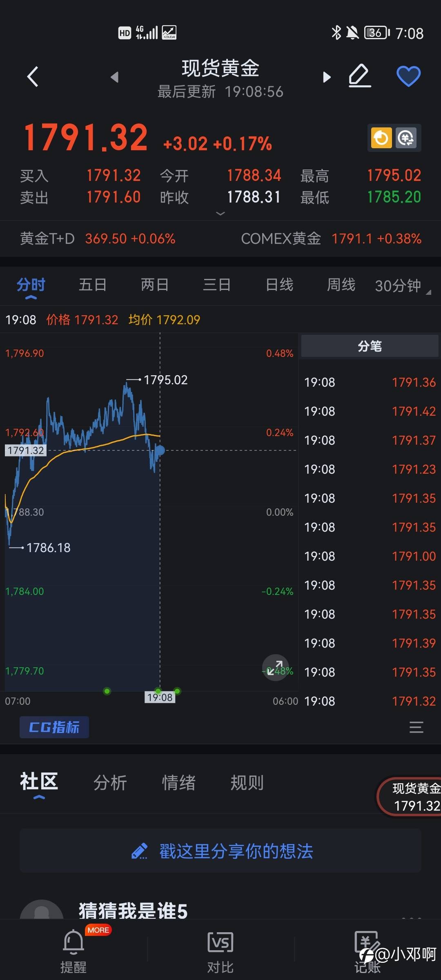Tap the 19:08 time marker on chart

(x=160, y=697)
